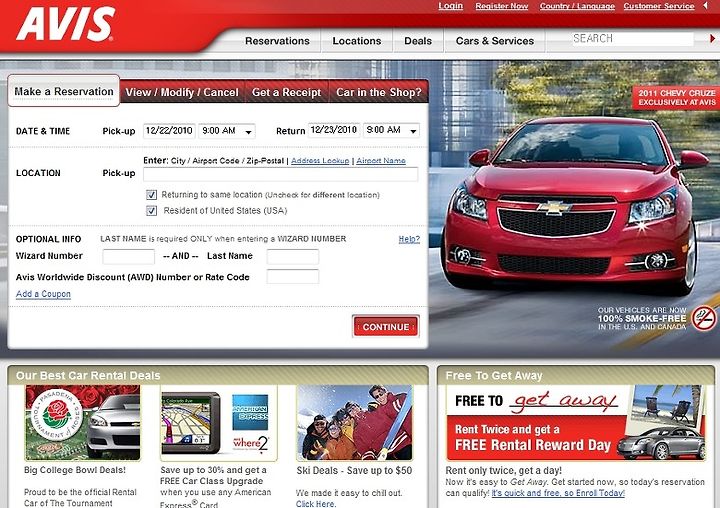
Task: Open the Customer Service link
Action: coord(658,6)
